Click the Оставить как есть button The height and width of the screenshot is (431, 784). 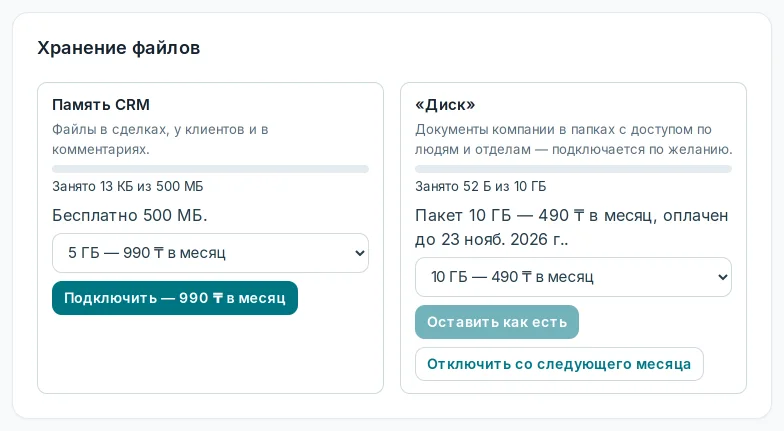[496, 322]
